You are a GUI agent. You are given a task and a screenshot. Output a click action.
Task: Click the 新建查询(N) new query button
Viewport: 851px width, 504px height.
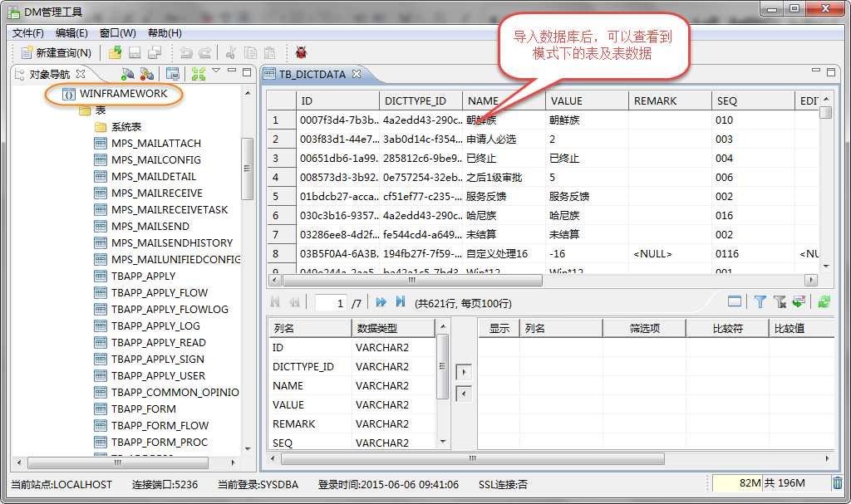coord(57,52)
